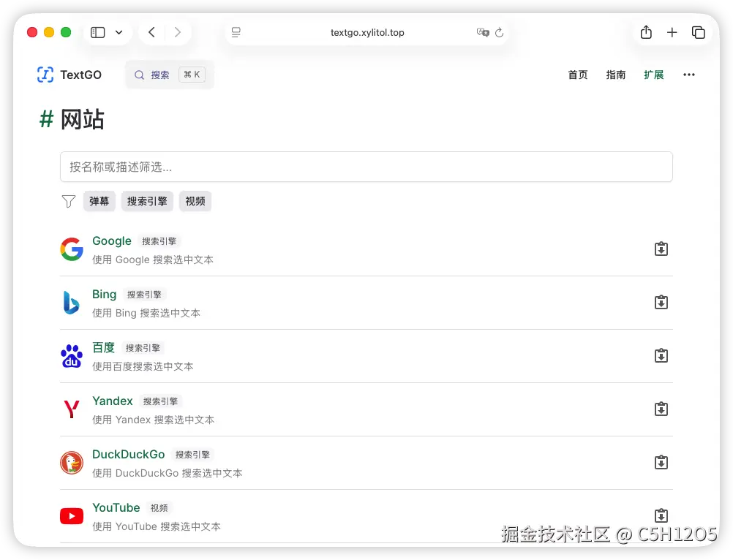733x560 pixels.
Task: Open the chevron dropdown beside the sidebar icon
Action: pyautogui.click(x=119, y=32)
